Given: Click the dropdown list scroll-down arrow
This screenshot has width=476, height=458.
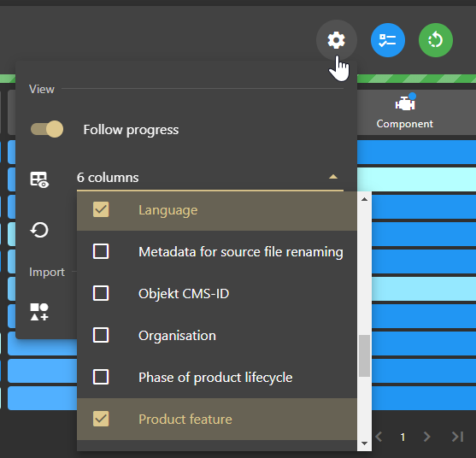Looking at the screenshot, I should (x=365, y=443).
